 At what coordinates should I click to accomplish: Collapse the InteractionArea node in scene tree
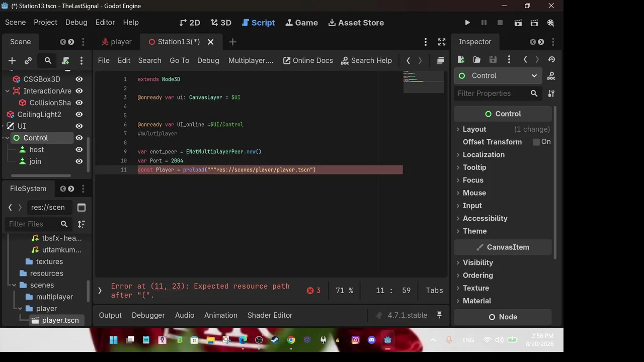(8, 91)
